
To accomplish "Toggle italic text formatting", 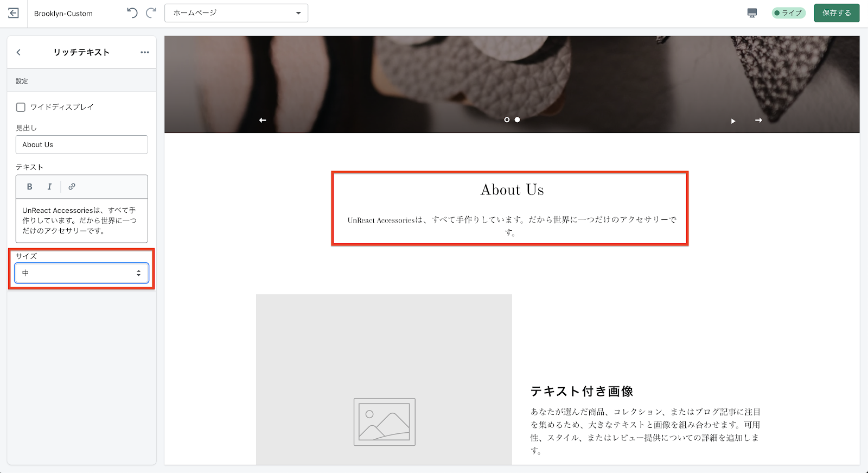I will click(x=49, y=187).
